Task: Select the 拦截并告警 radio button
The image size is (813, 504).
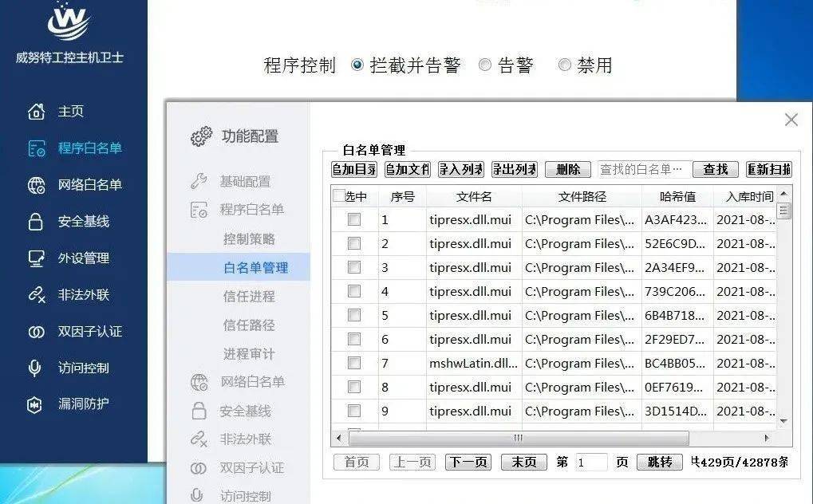Action: (x=357, y=65)
